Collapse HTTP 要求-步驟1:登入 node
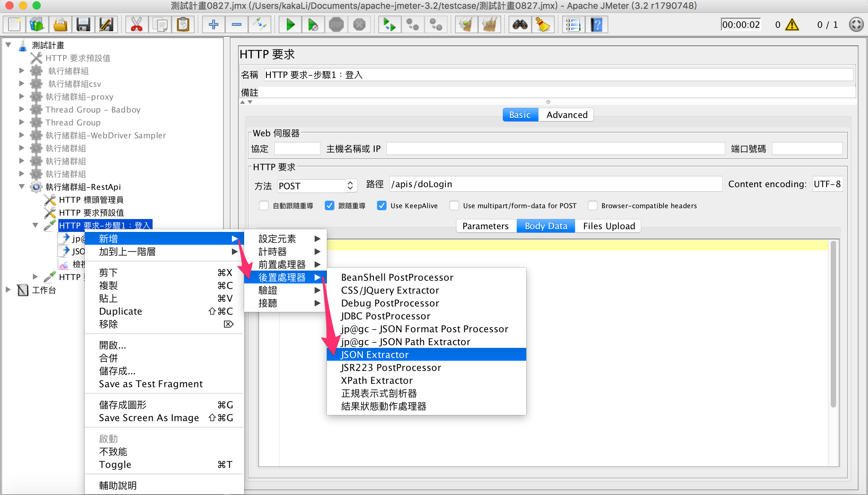This screenshot has width=868, height=495. 35,225
